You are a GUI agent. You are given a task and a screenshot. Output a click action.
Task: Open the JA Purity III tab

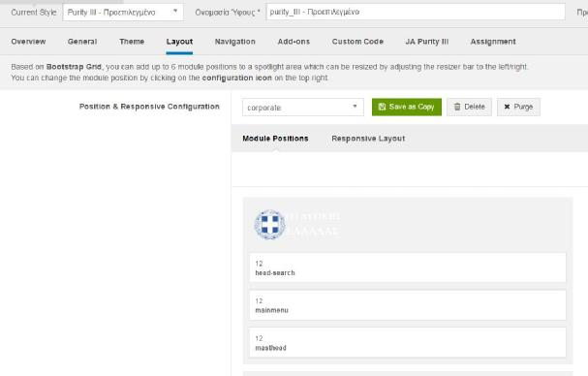point(427,42)
